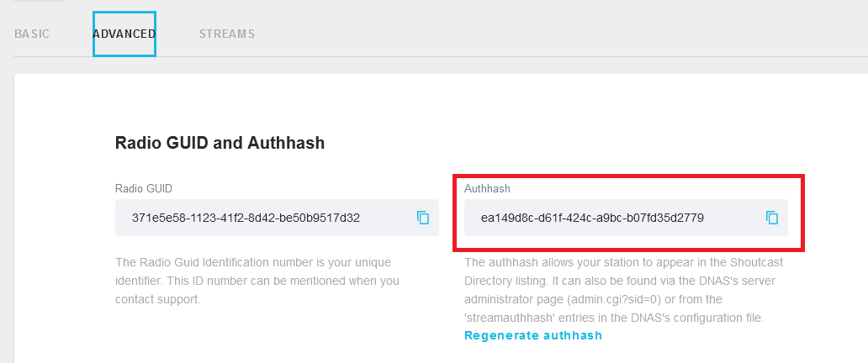Click the ea149d8c authhash text string

(592, 218)
